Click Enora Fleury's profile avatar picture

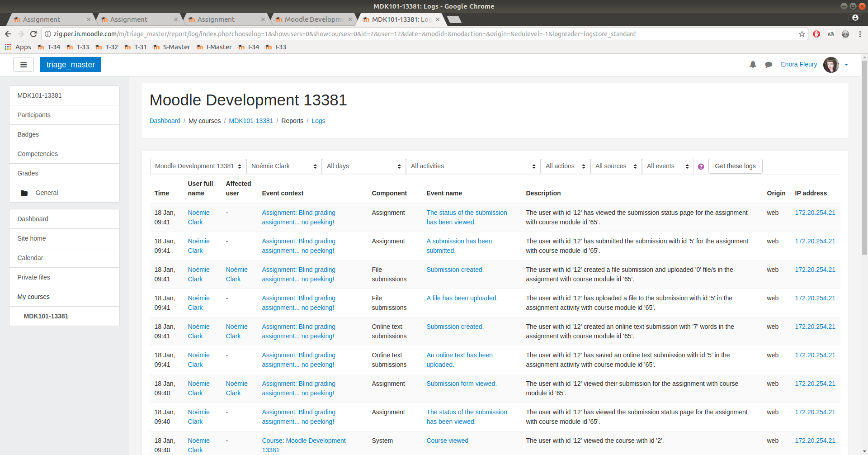pos(831,65)
